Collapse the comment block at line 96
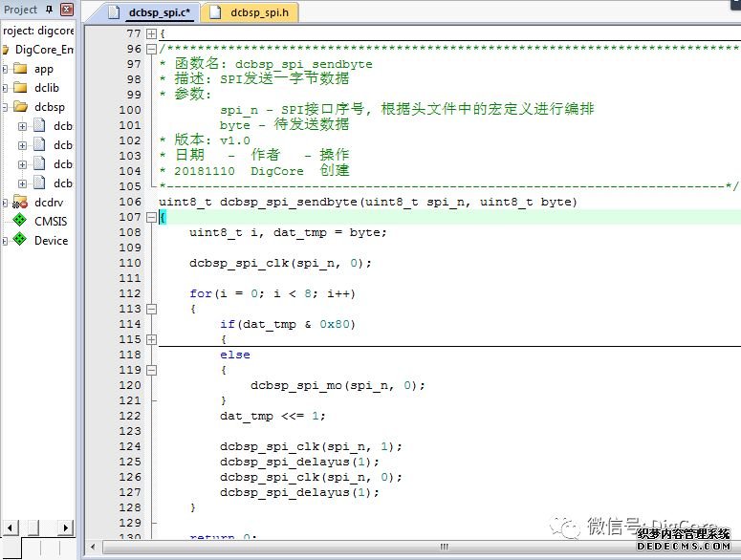 (x=151, y=49)
